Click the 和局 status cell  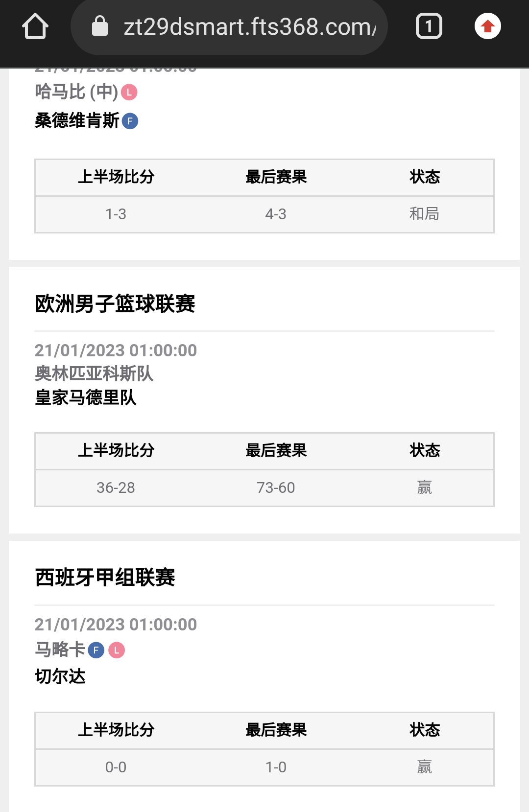pyautogui.click(x=424, y=214)
